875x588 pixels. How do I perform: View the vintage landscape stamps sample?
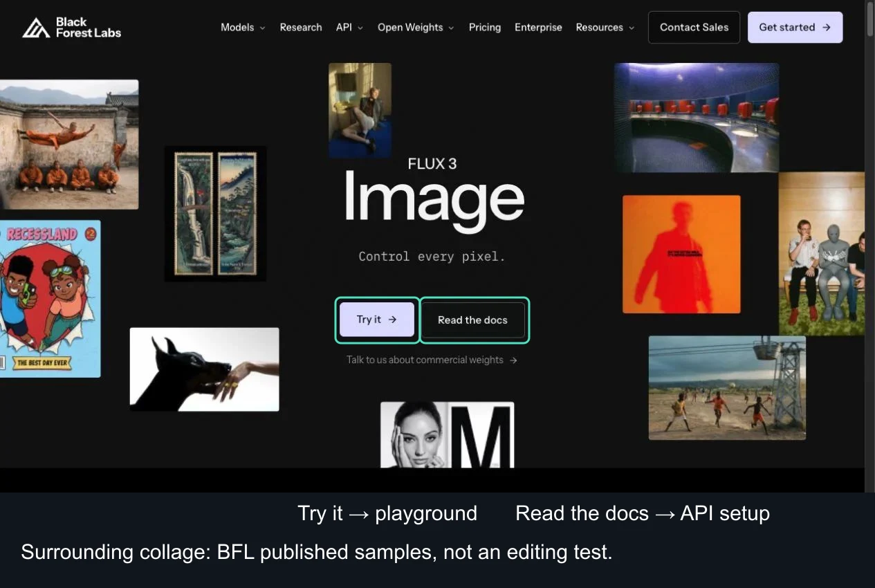pos(215,214)
